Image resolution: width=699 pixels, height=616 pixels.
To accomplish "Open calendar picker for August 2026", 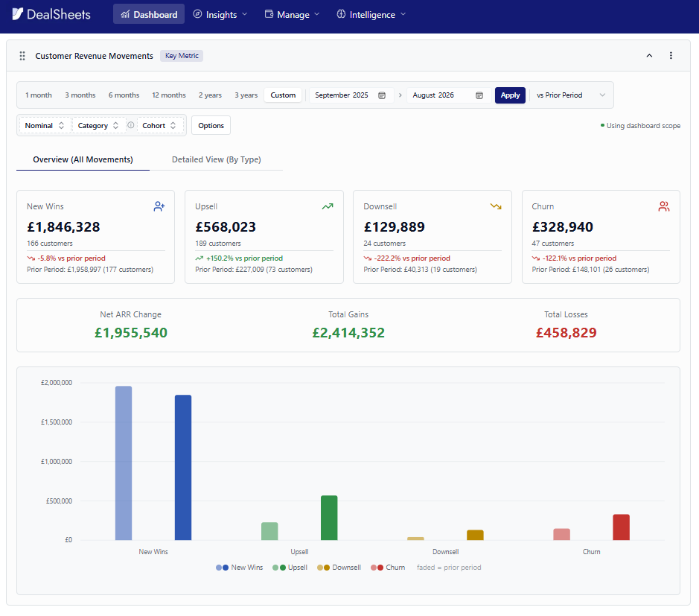I will click(479, 95).
